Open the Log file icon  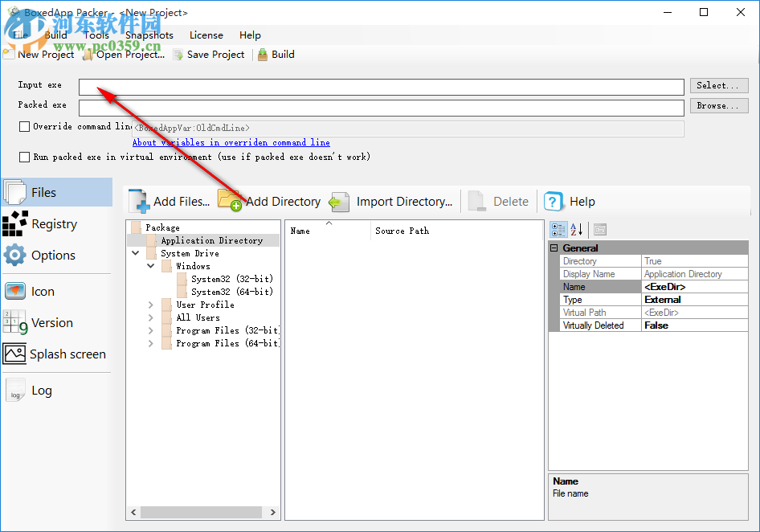point(15,391)
